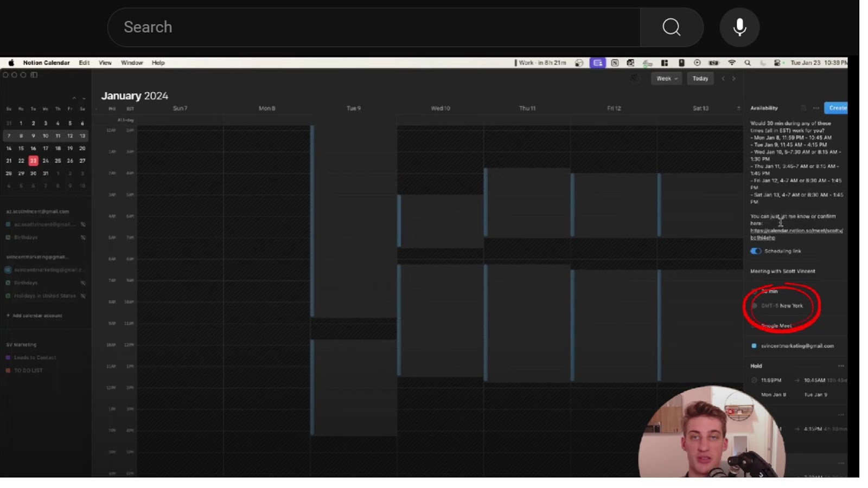Select svincentmarketing@gmail.com calendar in panel

pyautogui.click(x=793, y=346)
